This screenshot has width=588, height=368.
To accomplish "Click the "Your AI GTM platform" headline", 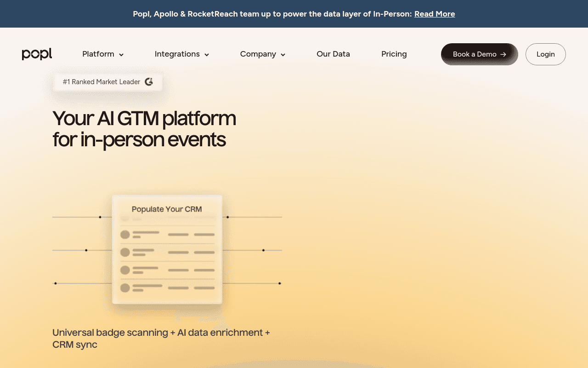I will 144,129.
